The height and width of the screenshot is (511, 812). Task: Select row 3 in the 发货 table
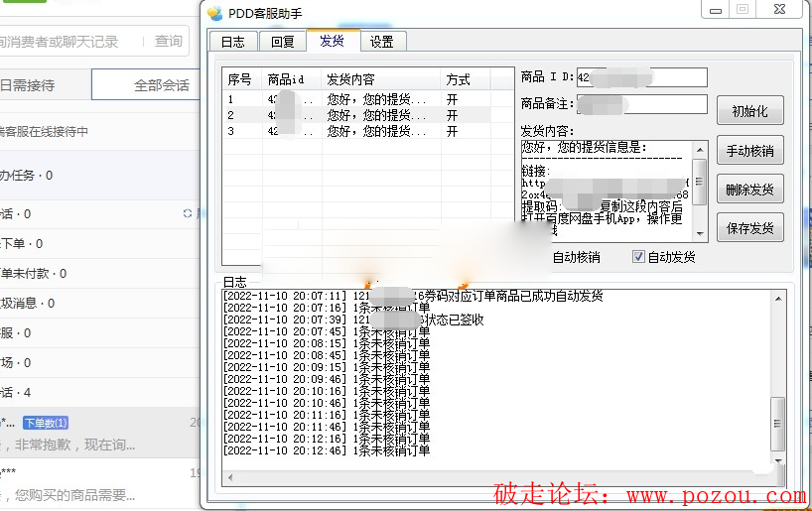pos(356,131)
